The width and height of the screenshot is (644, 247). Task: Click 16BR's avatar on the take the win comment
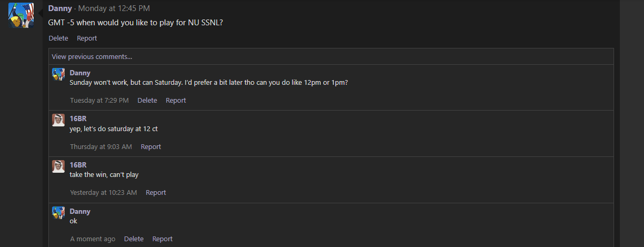click(58, 166)
